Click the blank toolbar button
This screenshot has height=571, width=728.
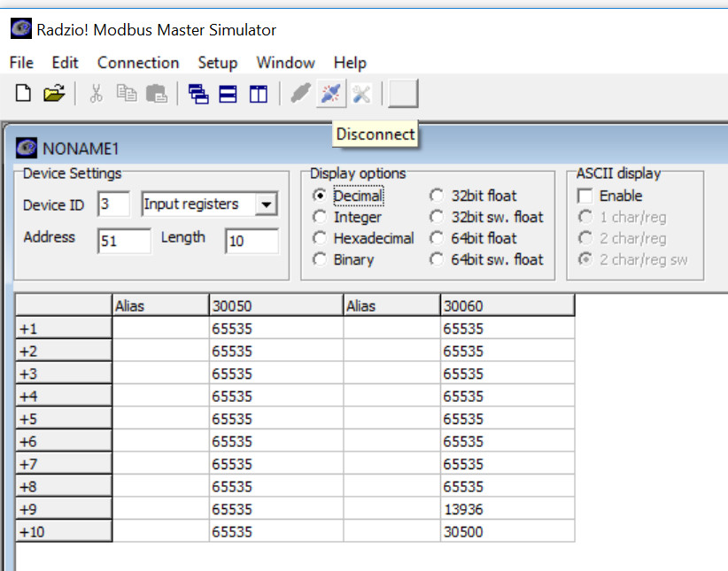pyautogui.click(x=403, y=94)
